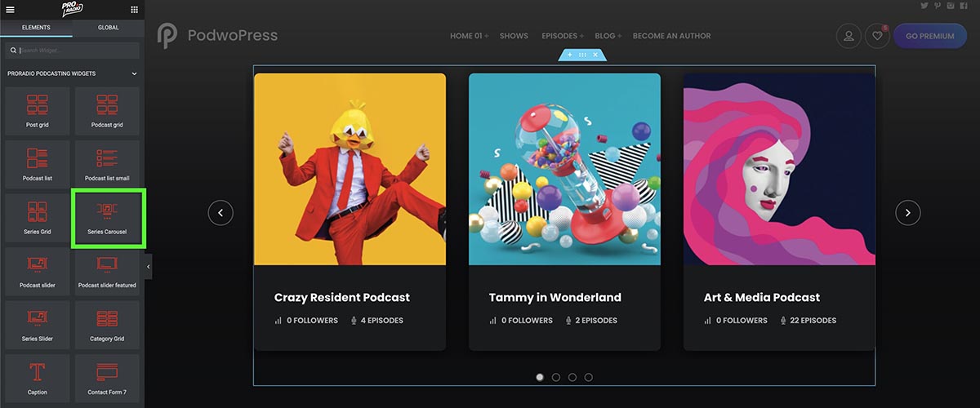The height and width of the screenshot is (408, 980).
Task: Open the Instagram social icon
Action: point(951,6)
